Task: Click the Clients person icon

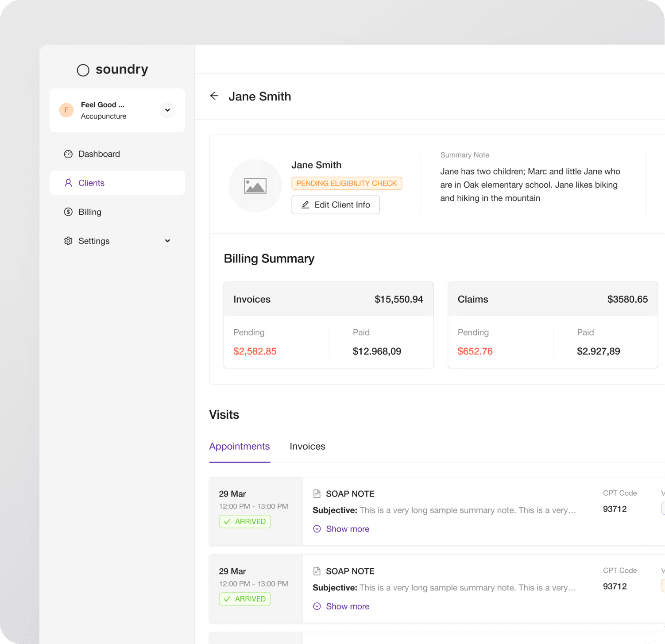Action: (x=68, y=183)
